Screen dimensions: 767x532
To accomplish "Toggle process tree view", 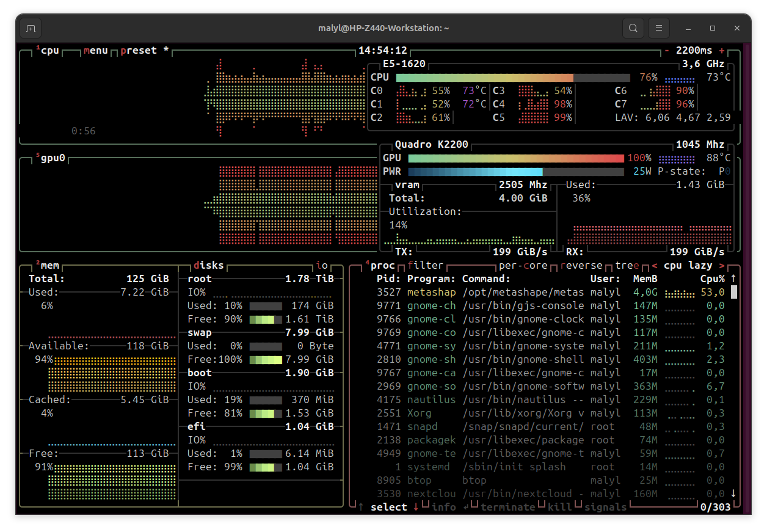I will point(627,265).
